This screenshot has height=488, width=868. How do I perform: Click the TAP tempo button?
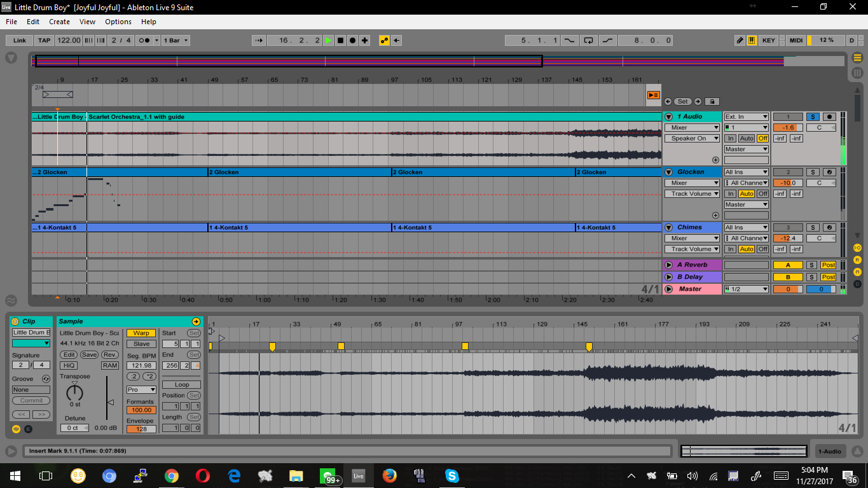(x=44, y=40)
